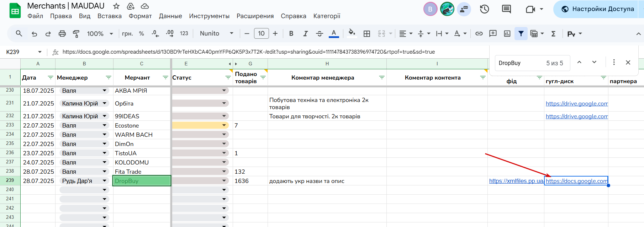Toggle strikethrough formatting
The image size is (644, 227).
click(320, 33)
